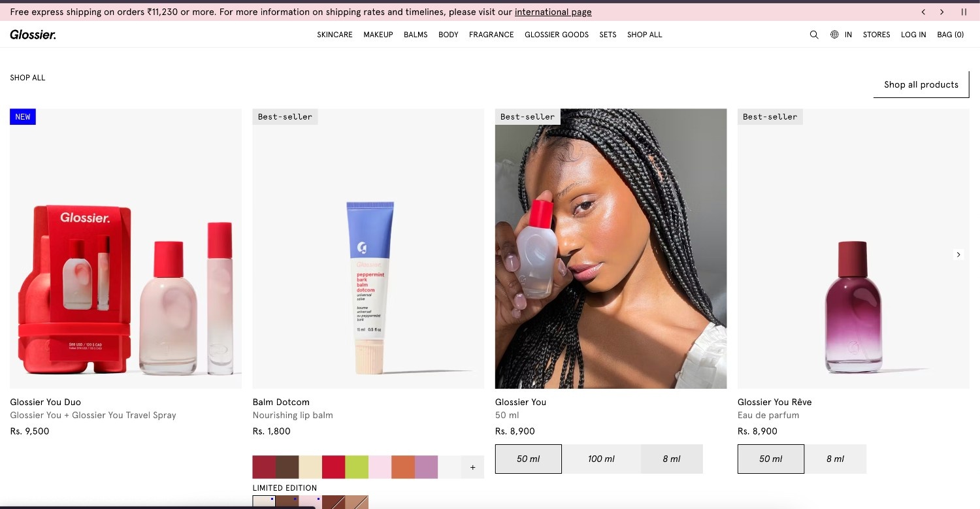Open BAG (0)
Image resolution: width=980 pixels, height=509 pixels.
tap(951, 35)
